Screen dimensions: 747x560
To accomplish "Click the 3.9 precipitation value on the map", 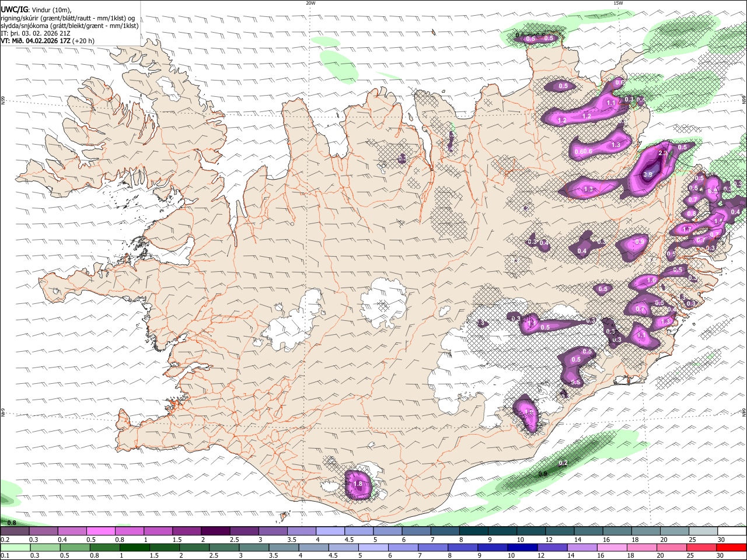I will pyautogui.click(x=648, y=174).
